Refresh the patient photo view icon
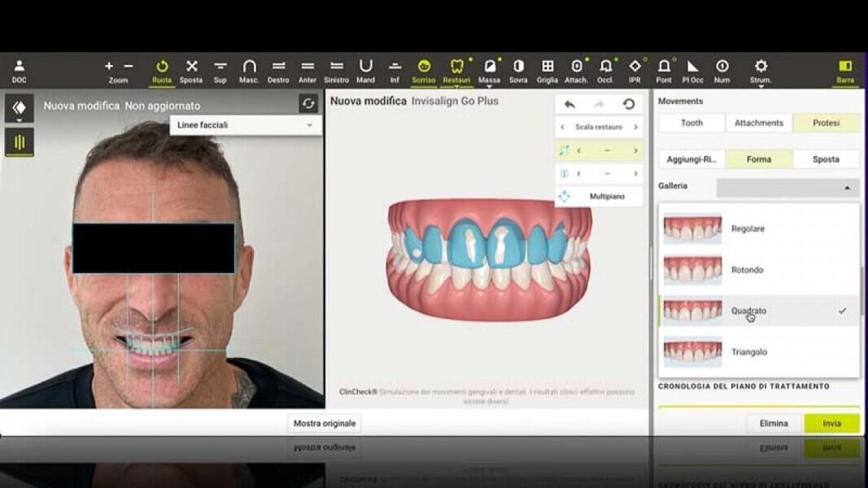This screenshot has height=488, width=868. pyautogui.click(x=308, y=103)
